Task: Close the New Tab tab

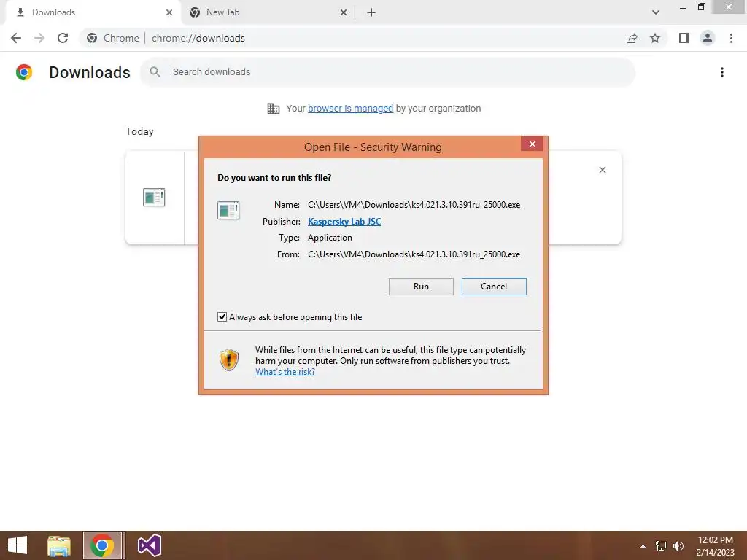Action: click(x=344, y=12)
